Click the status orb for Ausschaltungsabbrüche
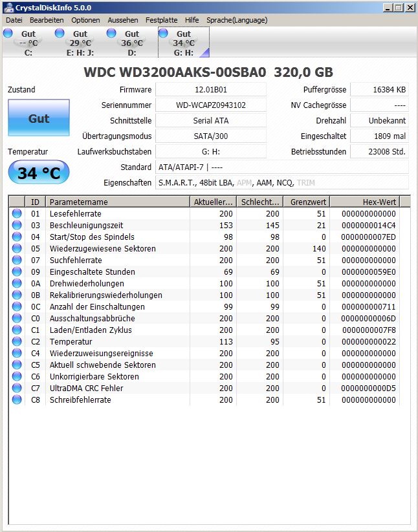 click(17, 318)
